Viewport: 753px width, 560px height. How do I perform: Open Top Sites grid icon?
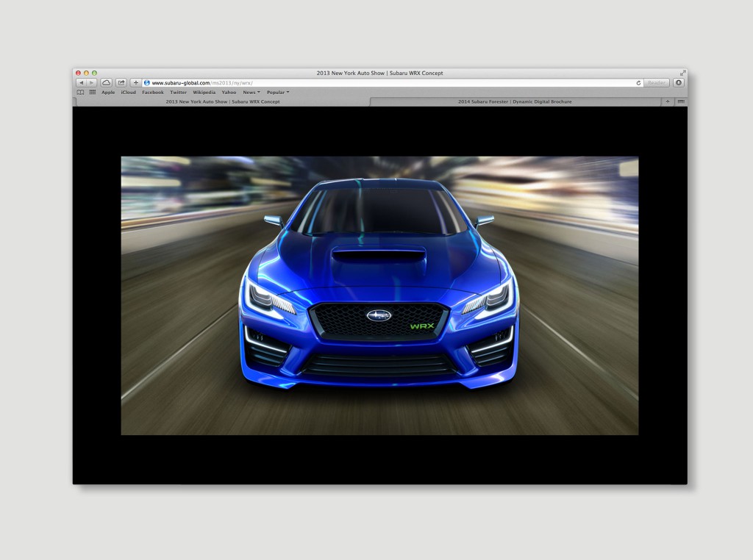tap(92, 92)
